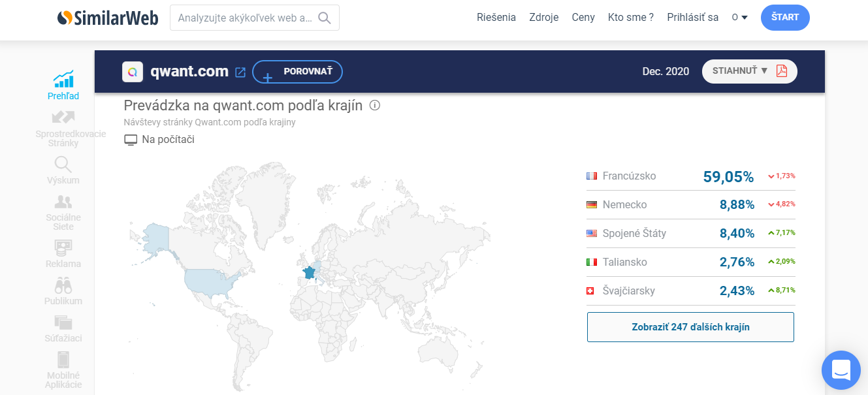Focus the website analysis search field
The height and width of the screenshot is (395, 868).
tap(255, 18)
